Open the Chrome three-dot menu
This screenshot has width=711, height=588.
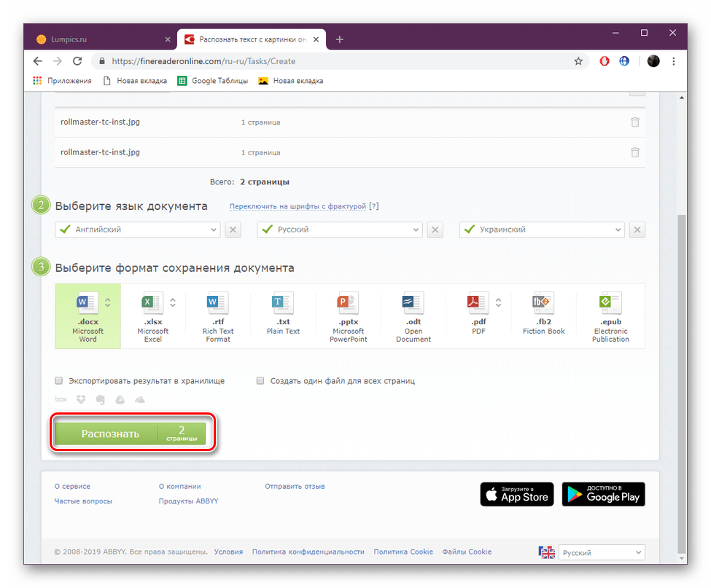coord(673,61)
